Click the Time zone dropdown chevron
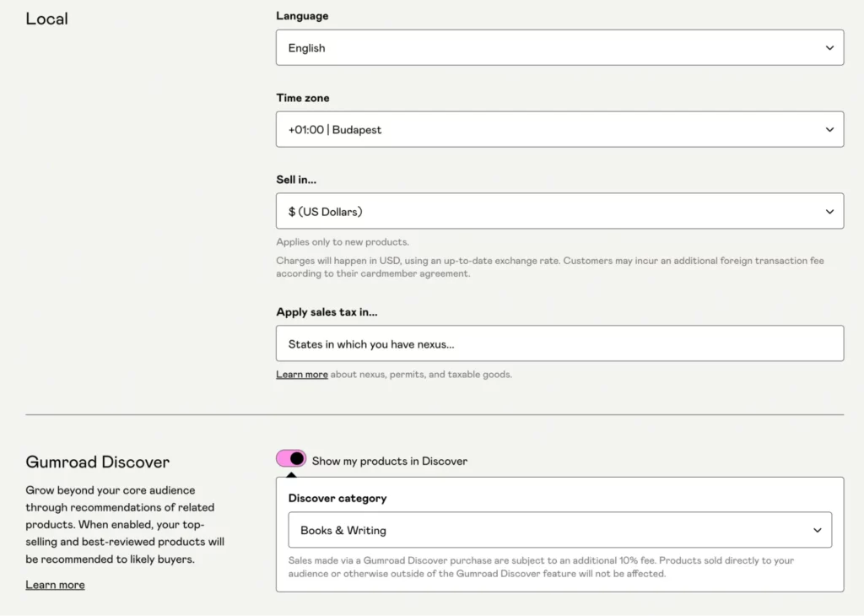Screen dimensions: 864x616 (x=829, y=129)
